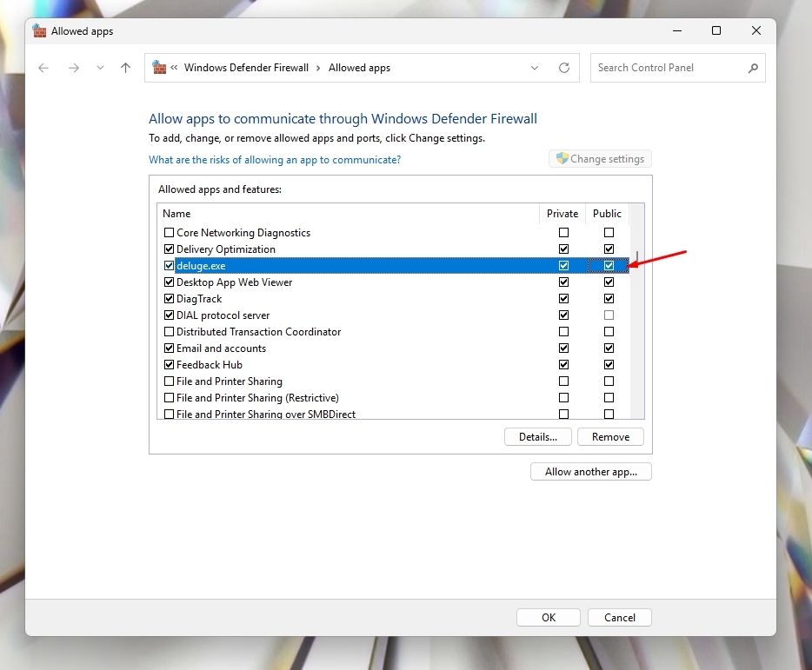The height and width of the screenshot is (670, 812).
Task: Click the double-chevron breadcrumb overflow
Action: tap(175, 68)
